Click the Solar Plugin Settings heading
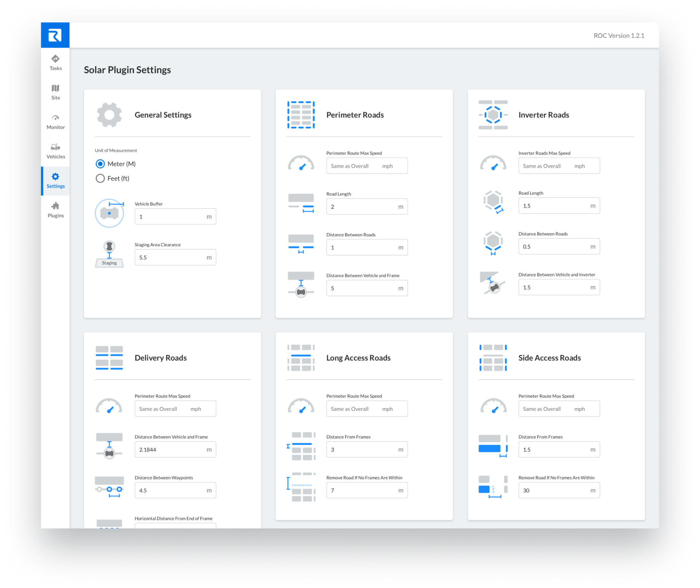Image resolution: width=700 pixels, height=588 pixels. click(x=127, y=70)
